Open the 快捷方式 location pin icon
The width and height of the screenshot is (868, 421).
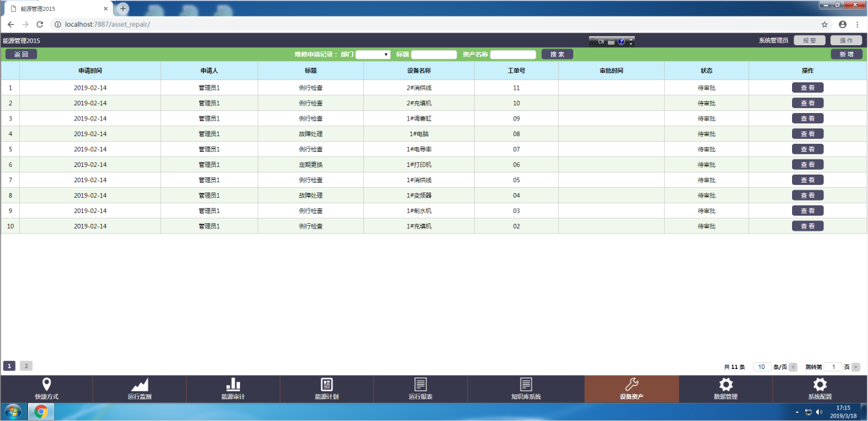click(47, 385)
